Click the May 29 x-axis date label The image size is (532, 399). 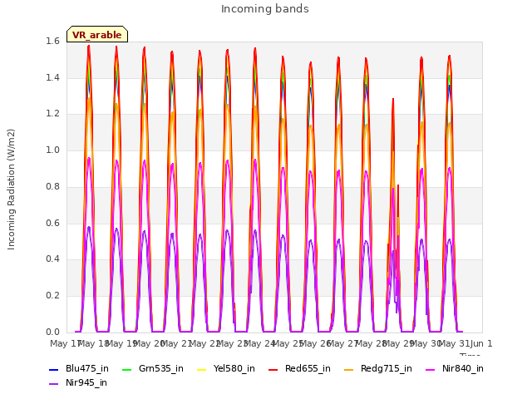click(x=397, y=343)
